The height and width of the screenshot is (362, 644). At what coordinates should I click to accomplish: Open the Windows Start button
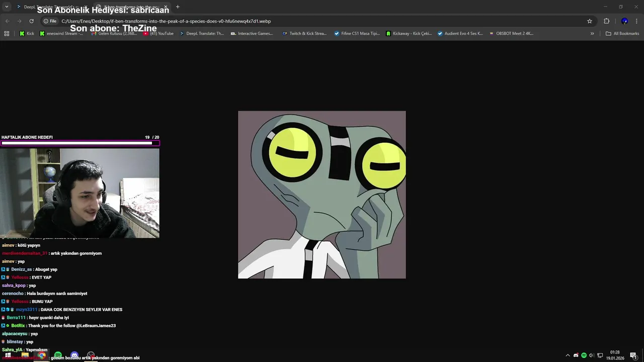coord(8,355)
